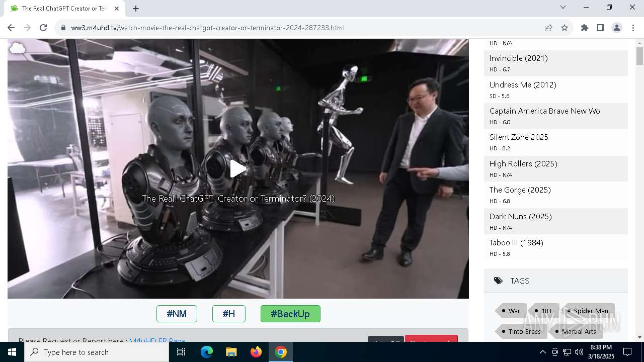Click the red button below player
Image resolution: width=644 pixels, height=362 pixels.
(x=431, y=339)
